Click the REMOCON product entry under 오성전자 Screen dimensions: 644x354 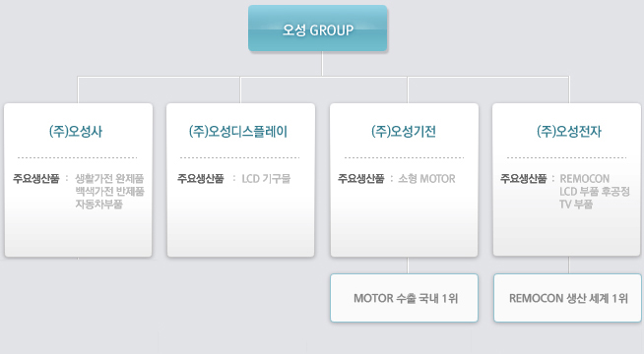click(x=585, y=178)
